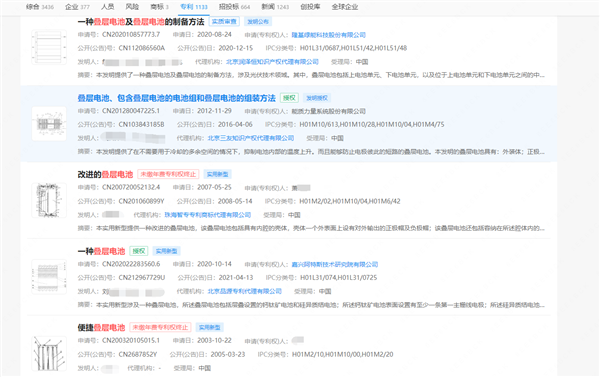Open patent 叠层电池、包含叠层电池的电池组和叠层电池的组装方法
Viewport: 600px width, 377px height.
click(176, 98)
